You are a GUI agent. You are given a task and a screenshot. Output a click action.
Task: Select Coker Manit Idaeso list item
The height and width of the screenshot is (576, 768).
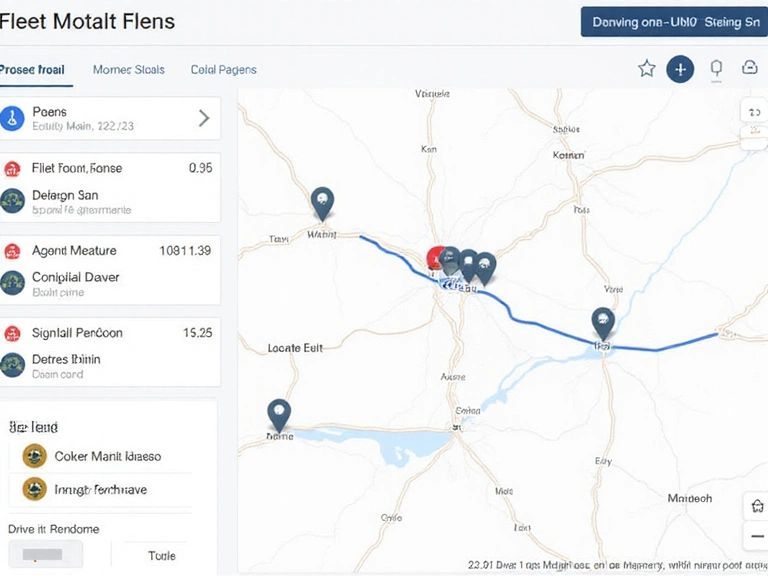(x=107, y=456)
